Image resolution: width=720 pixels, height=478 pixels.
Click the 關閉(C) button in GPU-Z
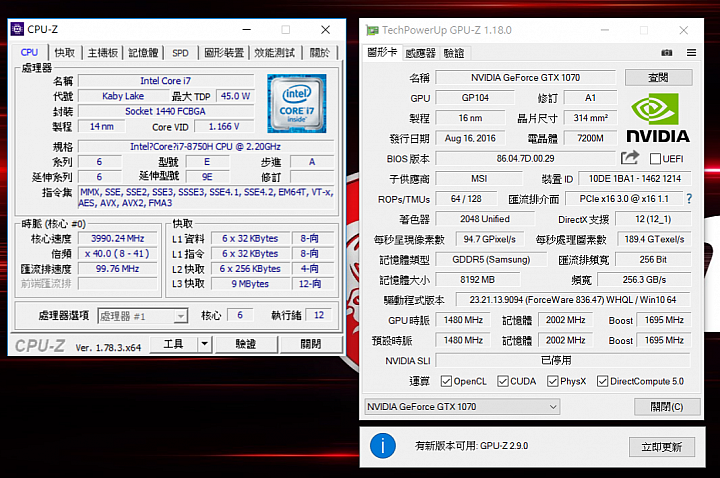(667, 407)
